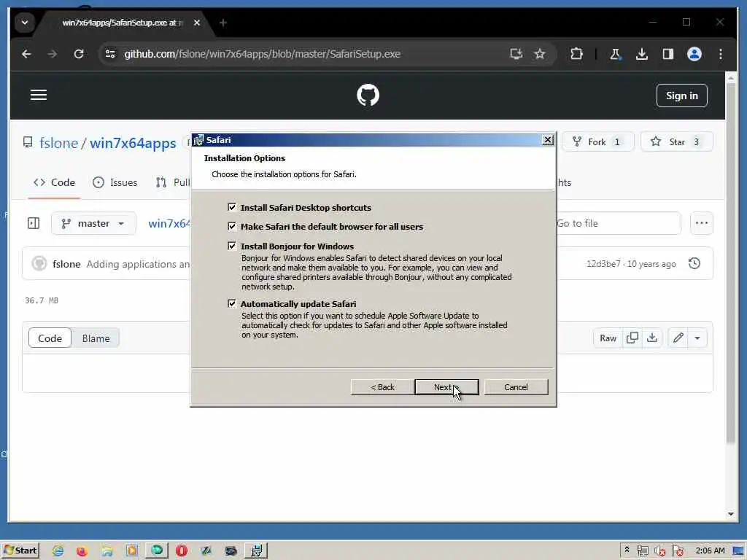Uncheck Make Safari the default browser
The width and height of the screenshot is (747, 560).
point(232,226)
